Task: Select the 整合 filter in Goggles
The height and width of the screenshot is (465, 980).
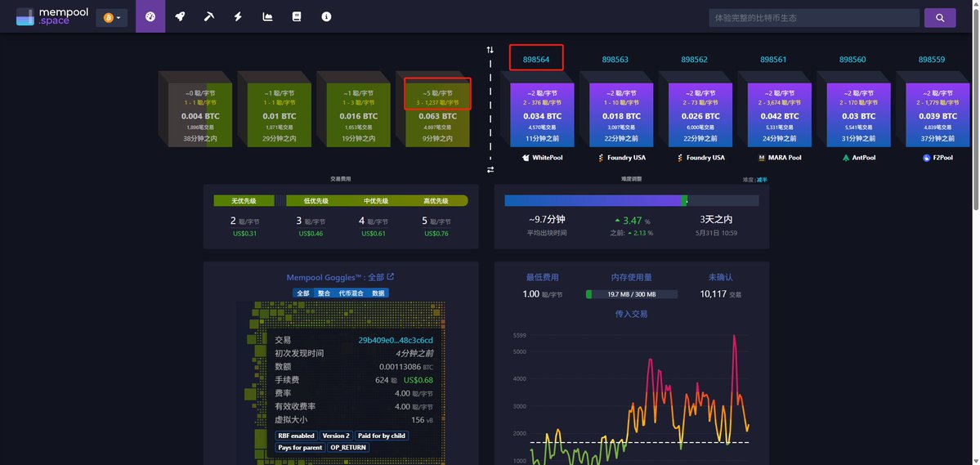Action: [324, 293]
